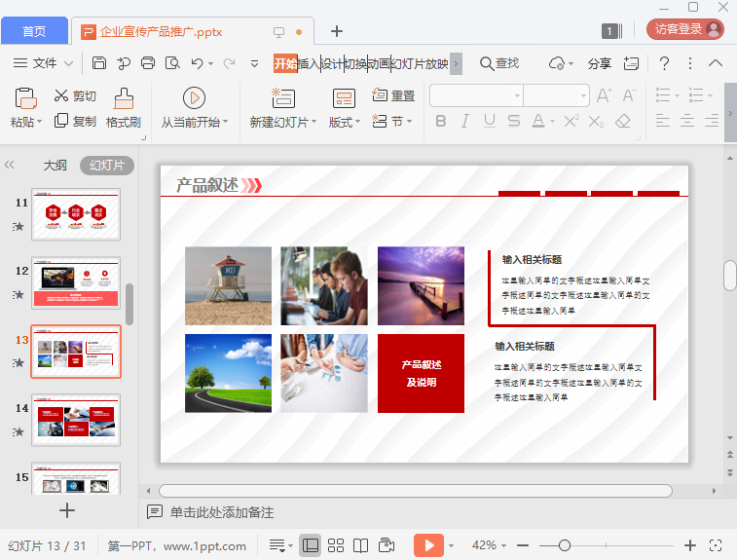Click the zoom slider handle
The width and height of the screenshot is (737, 560).
[x=565, y=545]
